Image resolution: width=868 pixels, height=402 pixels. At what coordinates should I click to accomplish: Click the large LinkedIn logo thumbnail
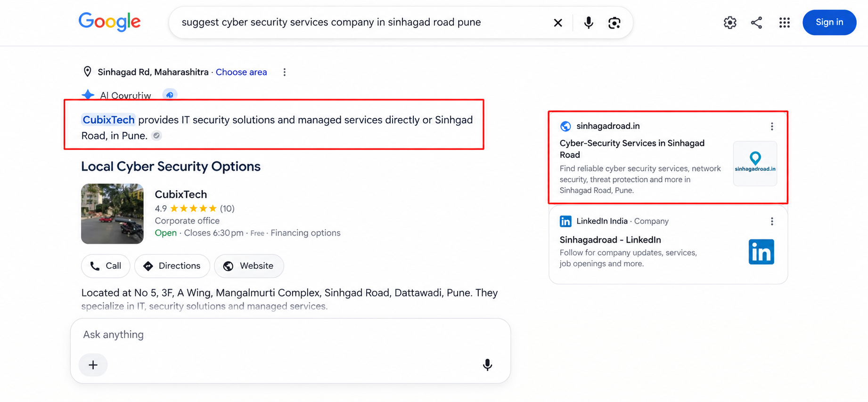point(762,252)
